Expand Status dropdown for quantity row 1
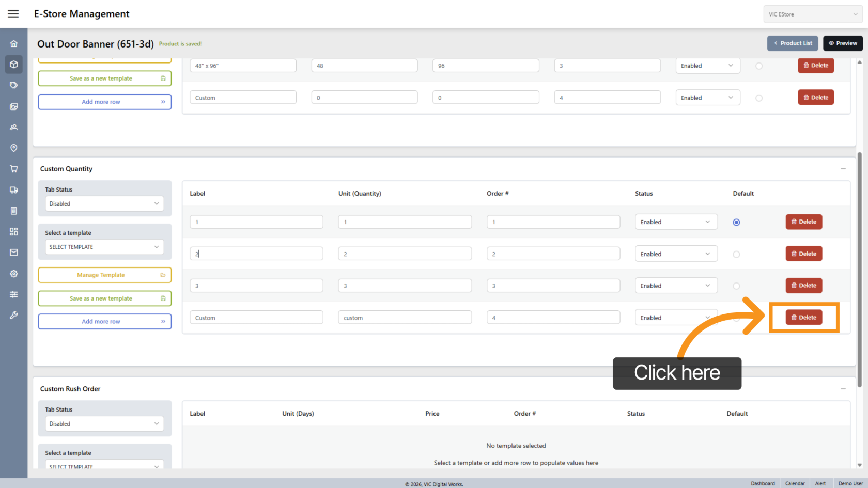 (675, 222)
